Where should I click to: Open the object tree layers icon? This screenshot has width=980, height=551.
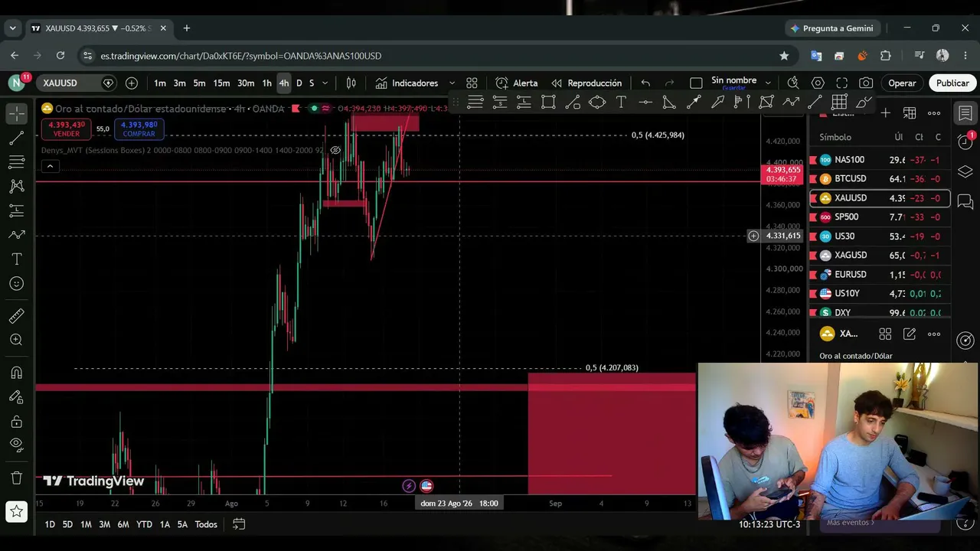coord(965,171)
